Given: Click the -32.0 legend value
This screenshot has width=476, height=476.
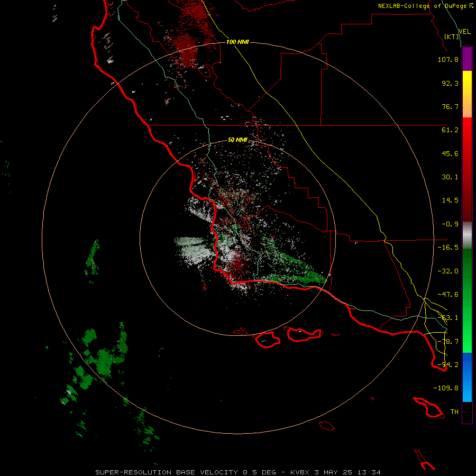Looking at the screenshot, I should (448, 271).
